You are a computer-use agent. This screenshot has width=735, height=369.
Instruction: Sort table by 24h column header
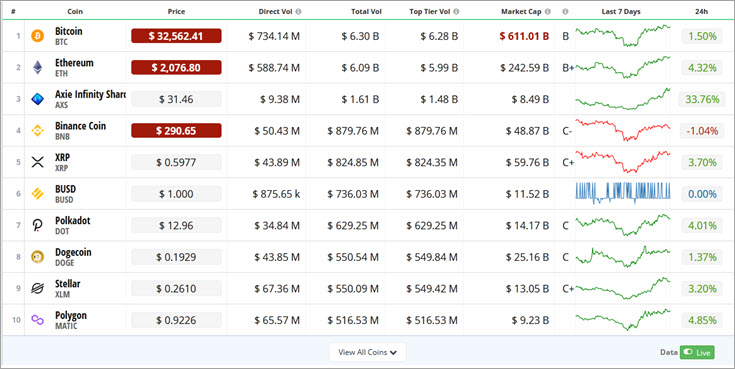pos(701,12)
